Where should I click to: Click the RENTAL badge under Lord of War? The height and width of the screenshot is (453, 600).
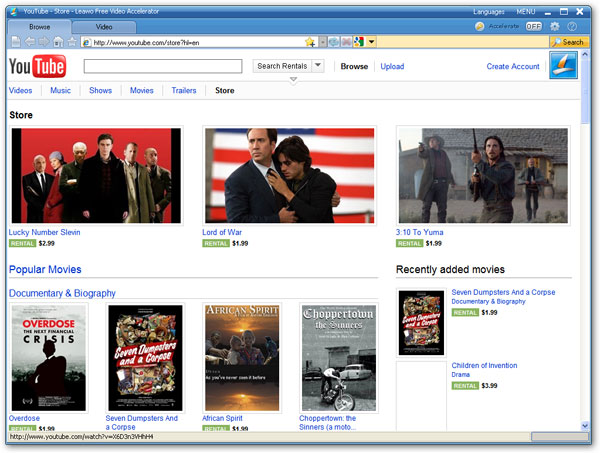coord(216,243)
